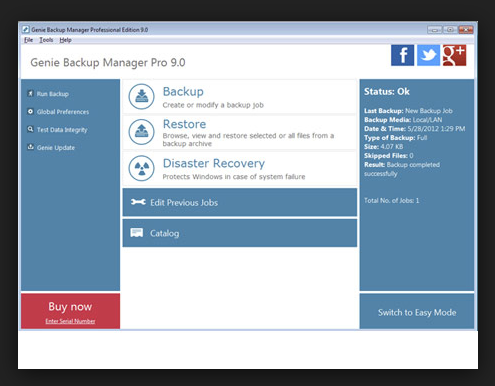Click the wrench icon beside Edit Previous Jobs
Screen dimensions: 495x386
[x=138, y=202]
